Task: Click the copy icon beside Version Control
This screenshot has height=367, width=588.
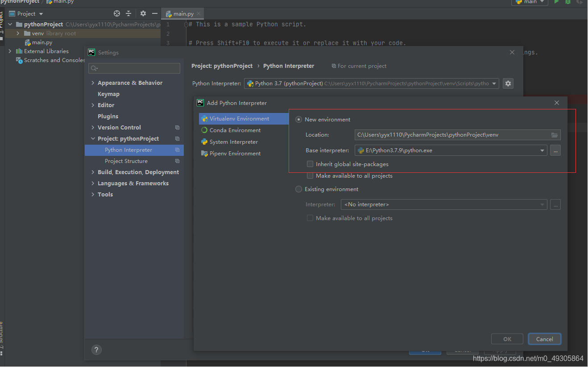Action: 177,128
